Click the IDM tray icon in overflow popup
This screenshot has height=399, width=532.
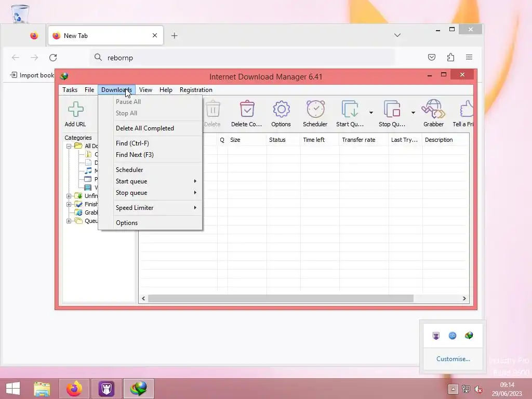469,336
